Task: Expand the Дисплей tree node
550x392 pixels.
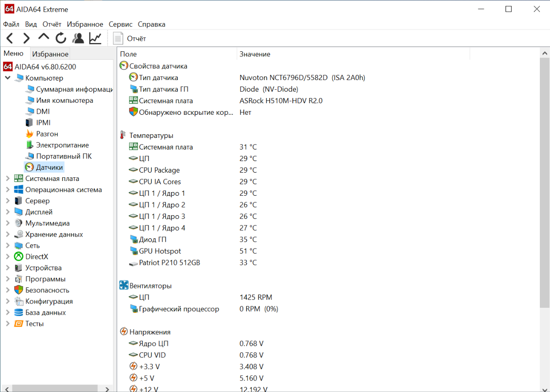Action: (7, 212)
